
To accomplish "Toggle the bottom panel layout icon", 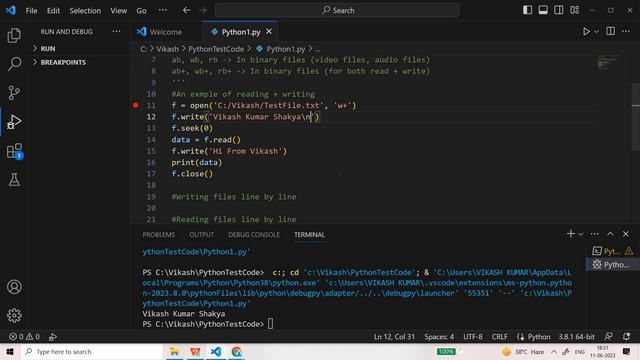I will pyautogui.click(x=543, y=10).
